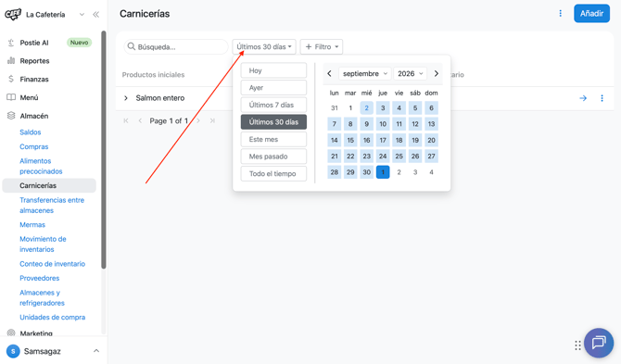
Task: Select the Ayer preset
Action: point(273,88)
